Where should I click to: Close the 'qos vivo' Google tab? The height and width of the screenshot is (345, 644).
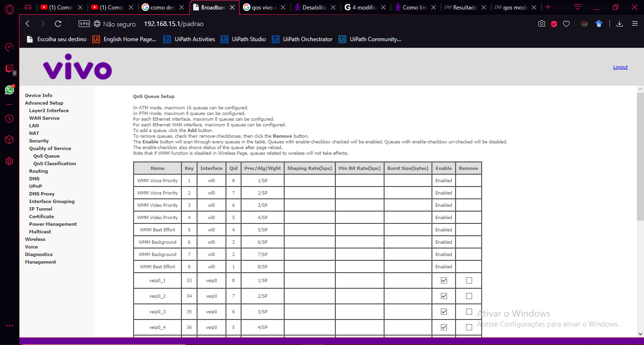tap(282, 8)
